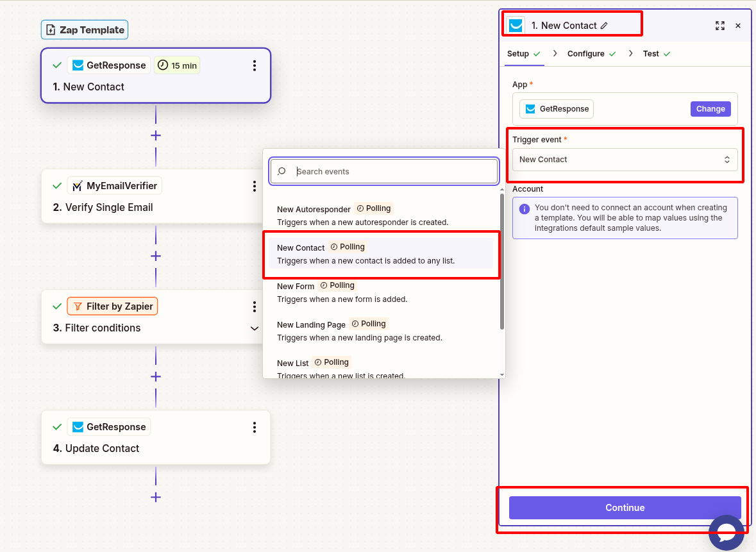This screenshot has height=552, width=756.
Task: Click the Search events input field
Action: tap(391, 172)
